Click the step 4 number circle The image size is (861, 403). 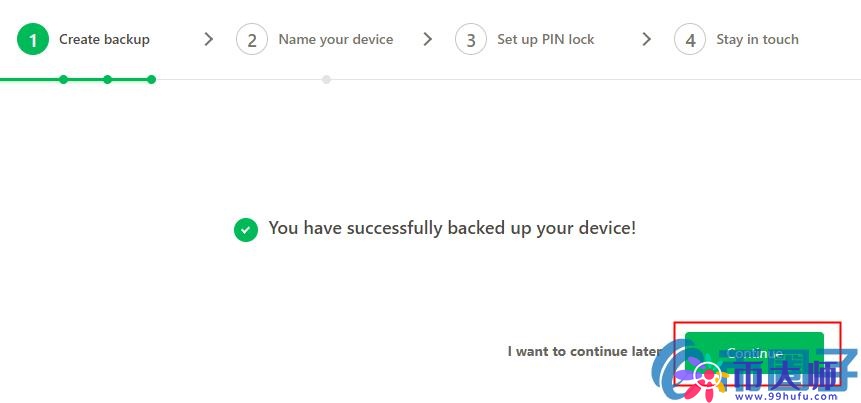[x=690, y=40]
